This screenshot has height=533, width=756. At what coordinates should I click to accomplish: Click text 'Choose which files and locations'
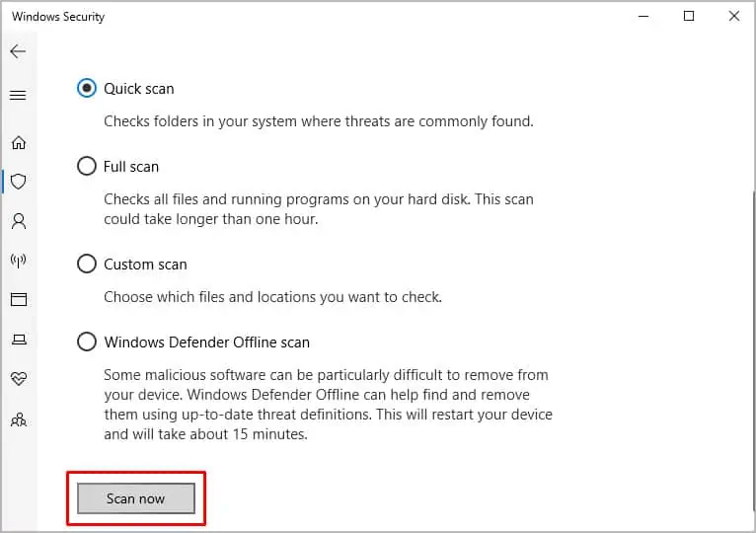(210, 297)
